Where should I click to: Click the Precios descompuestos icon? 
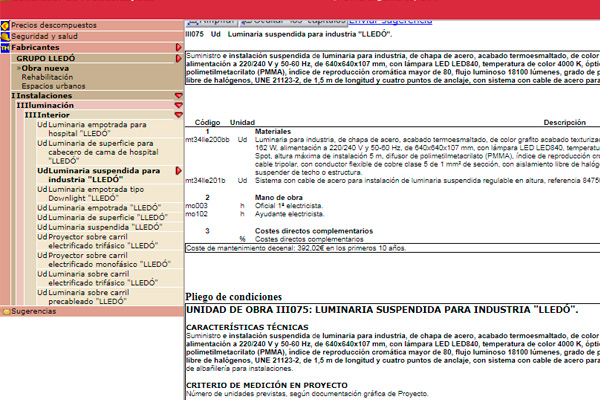(5, 26)
